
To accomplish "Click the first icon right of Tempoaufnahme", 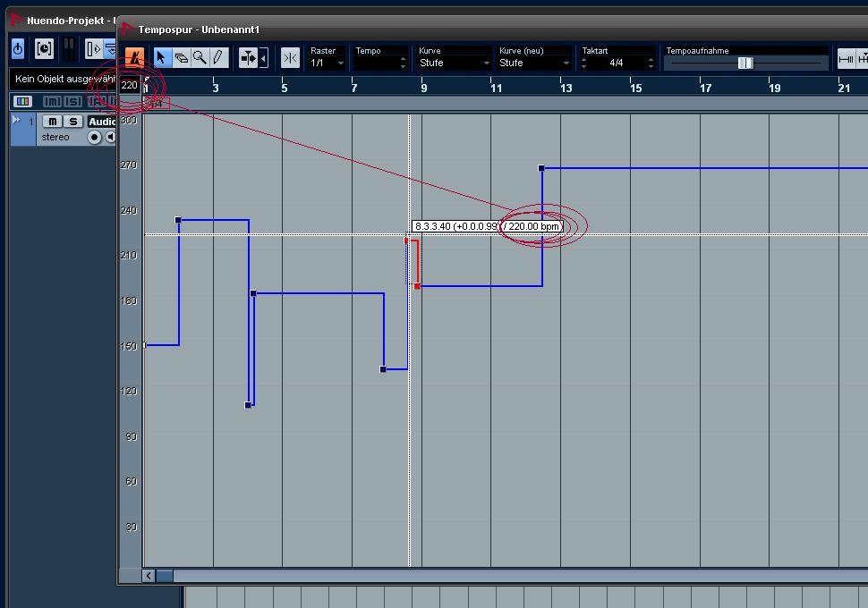I will pos(846,58).
